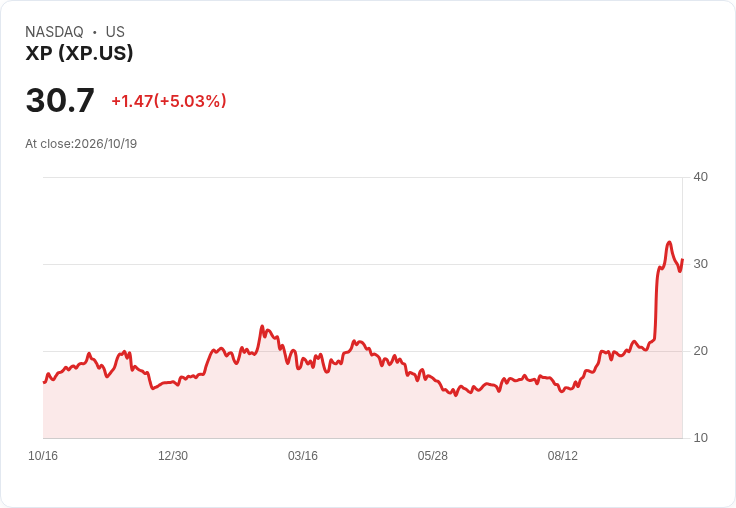The height and width of the screenshot is (508, 736).
Task: Click the US market label
Action: pos(115,32)
